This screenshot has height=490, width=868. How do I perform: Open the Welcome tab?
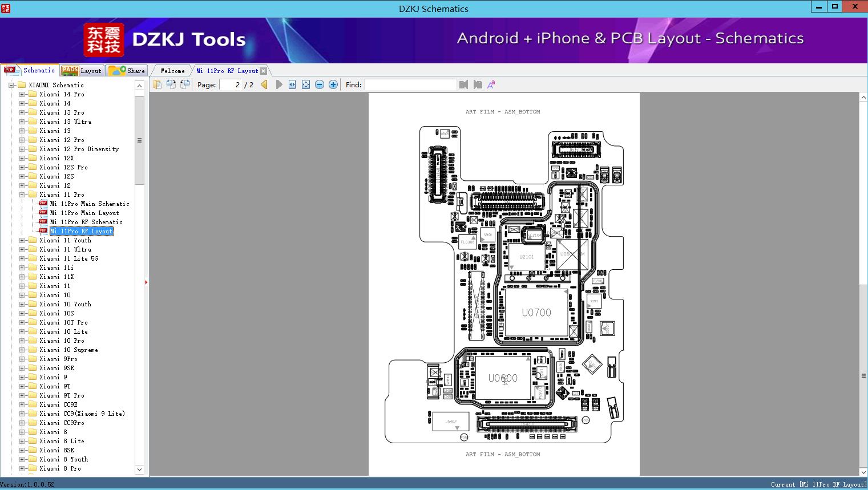pyautogui.click(x=172, y=71)
